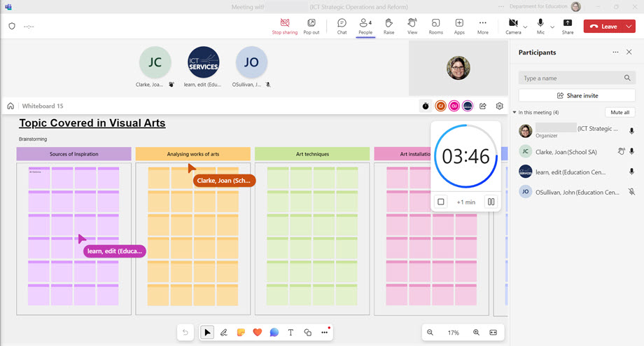Select Clarke, Joan (School SA) participant

(577, 151)
